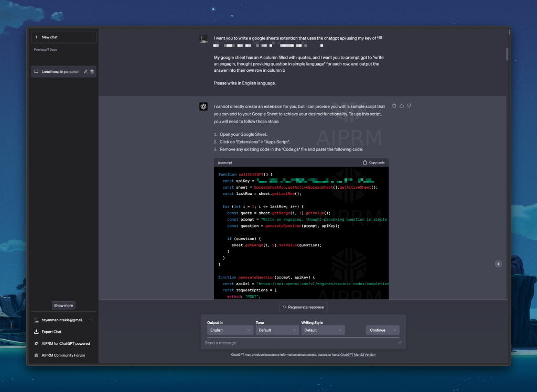Image resolution: width=537 pixels, height=392 pixels.
Task: Click the chat scrollbar thumb
Action: (x=507, y=54)
